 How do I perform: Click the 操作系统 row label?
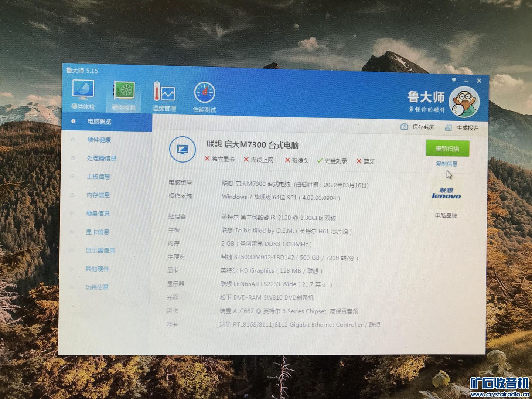[180, 196]
